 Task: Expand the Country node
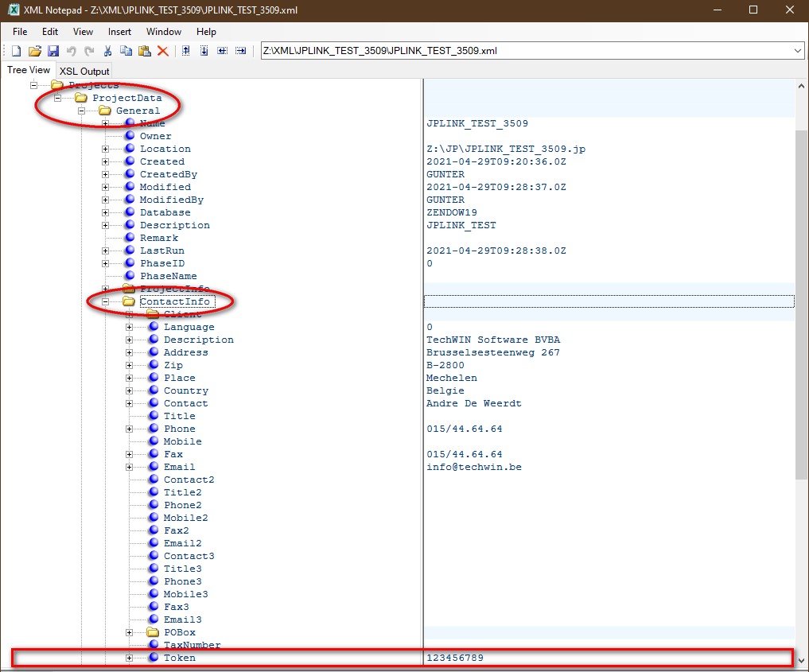[x=129, y=391]
